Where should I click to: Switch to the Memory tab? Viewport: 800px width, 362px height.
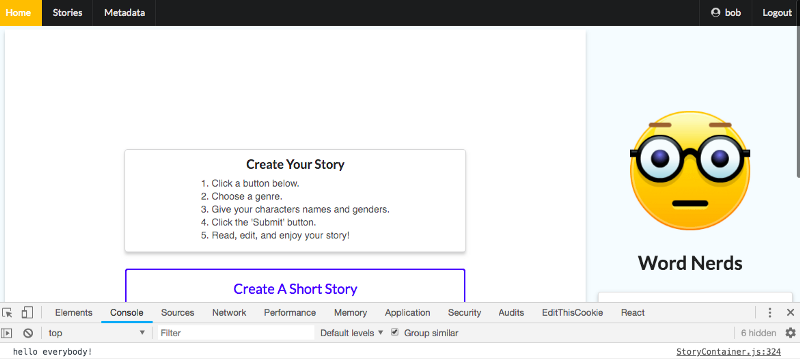pyautogui.click(x=351, y=313)
